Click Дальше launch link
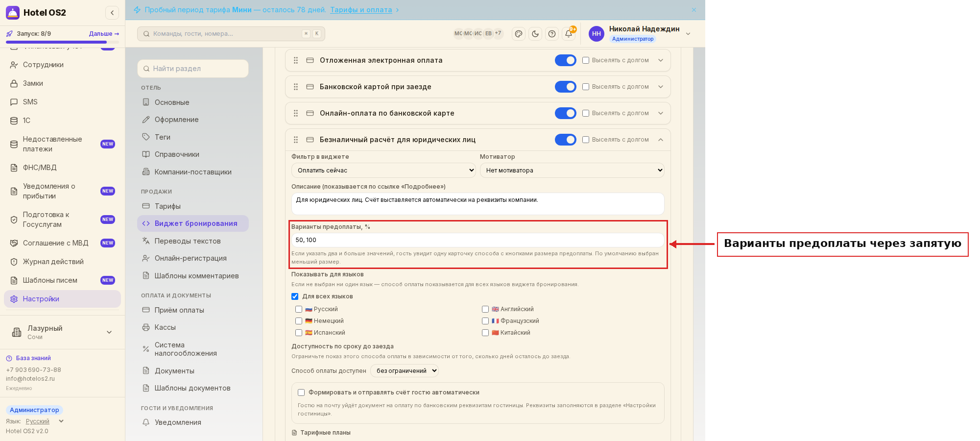980x441 pixels. (x=104, y=34)
